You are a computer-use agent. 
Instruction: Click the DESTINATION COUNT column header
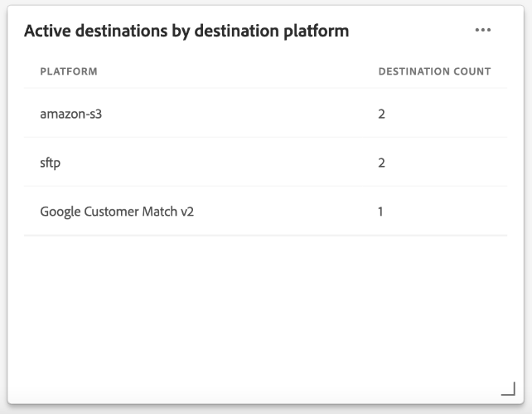click(434, 71)
